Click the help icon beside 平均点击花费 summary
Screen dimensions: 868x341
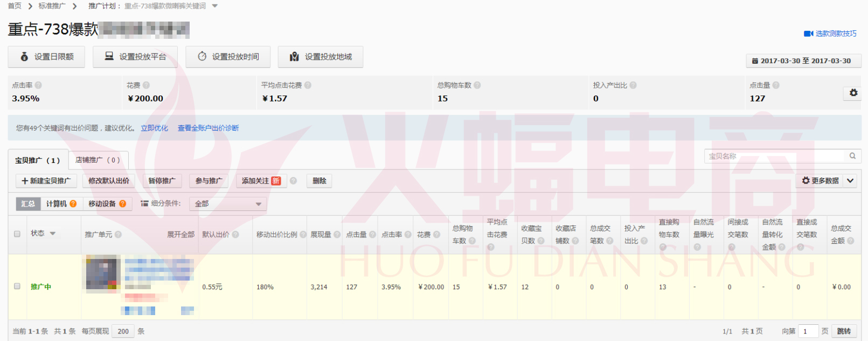click(x=308, y=85)
